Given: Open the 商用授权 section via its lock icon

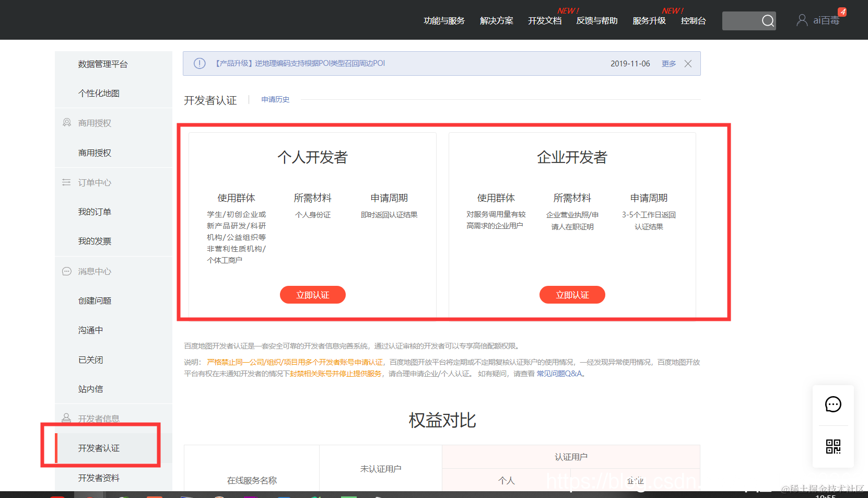Looking at the screenshot, I should 67,122.
